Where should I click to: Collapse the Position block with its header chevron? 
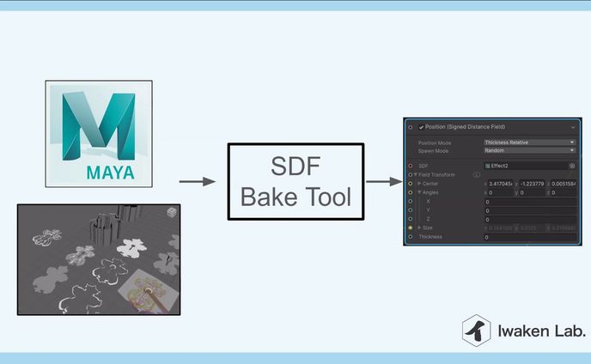pos(573,127)
